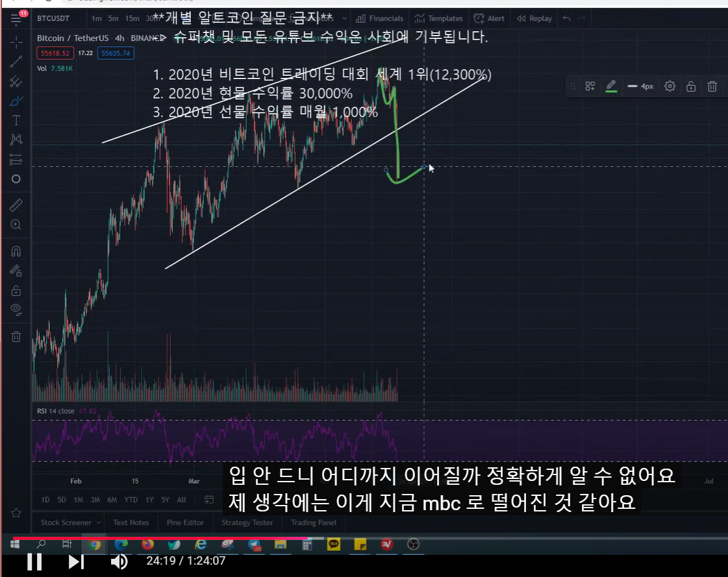Open the pitchfork and Gann tools

[16, 82]
